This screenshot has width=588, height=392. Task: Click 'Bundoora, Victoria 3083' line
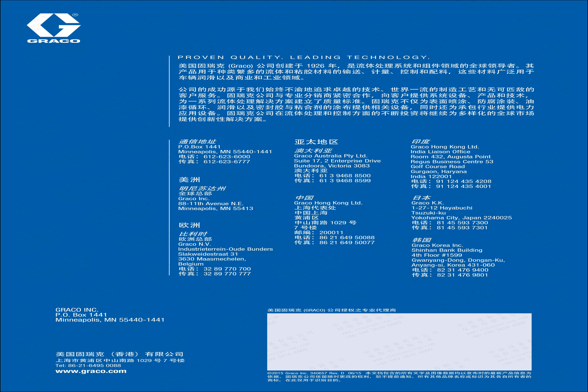click(x=332, y=166)
